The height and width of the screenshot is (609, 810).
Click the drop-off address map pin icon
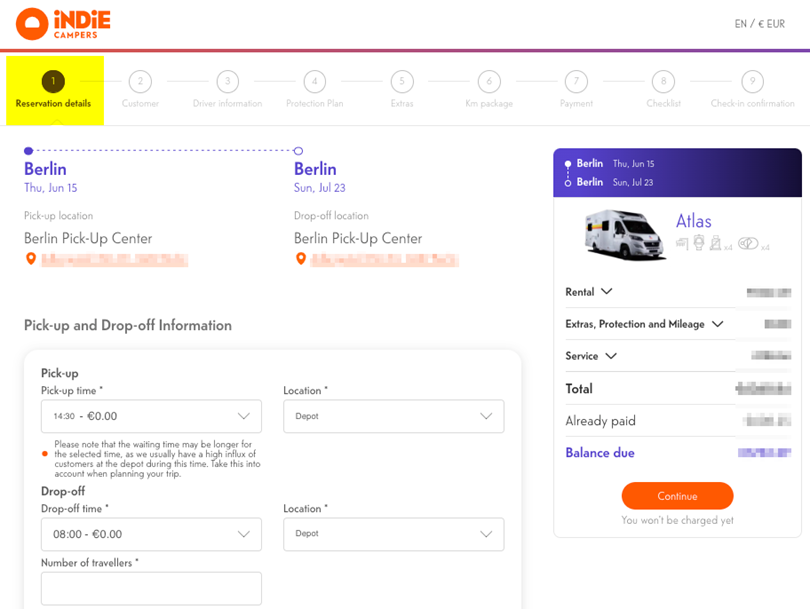pos(301,260)
